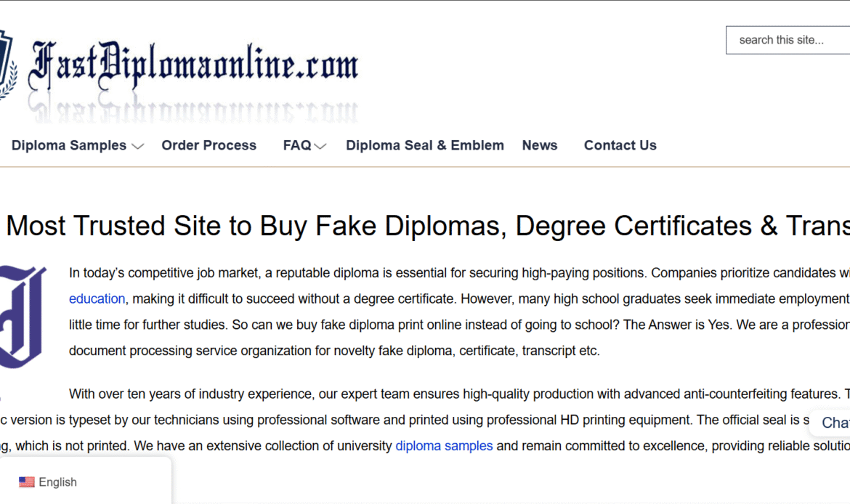This screenshot has height=504, width=850.
Task: Open the News page
Action: 539,145
